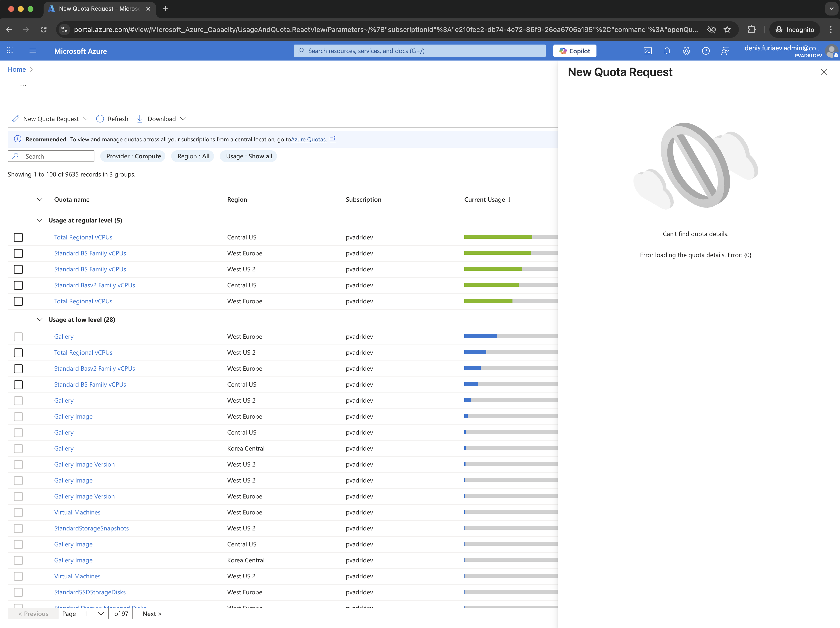Open the help question mark icon
The height and width of the screenshot is (628, 840).
706,51
